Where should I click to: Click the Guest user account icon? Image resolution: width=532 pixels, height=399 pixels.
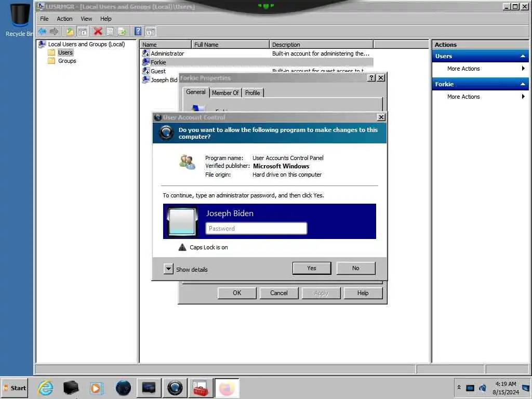click(146, 71)
